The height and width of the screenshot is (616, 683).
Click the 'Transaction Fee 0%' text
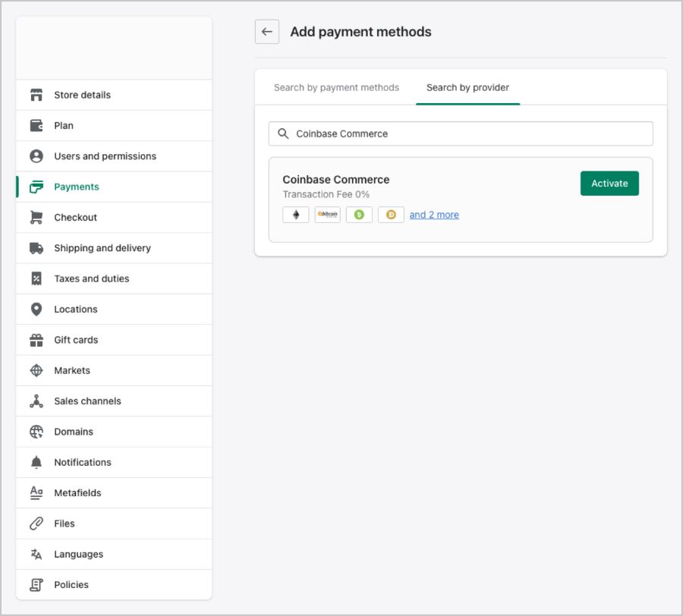[326, 194]
